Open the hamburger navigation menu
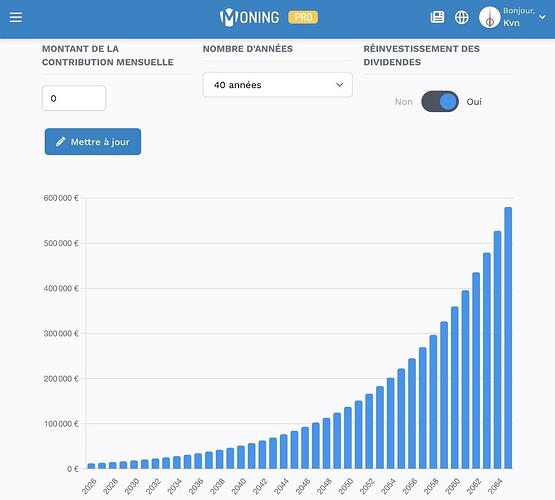This screenshot has width=555, height=500. (16, 17)
